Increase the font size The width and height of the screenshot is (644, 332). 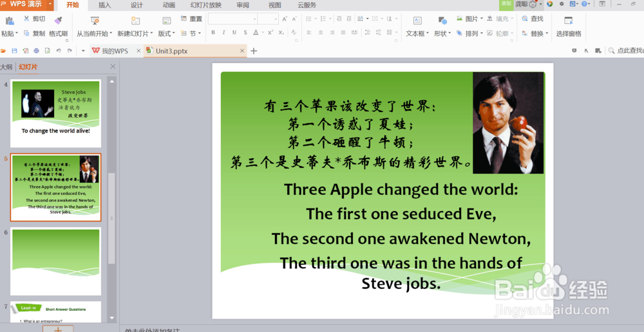coord(285,19)
